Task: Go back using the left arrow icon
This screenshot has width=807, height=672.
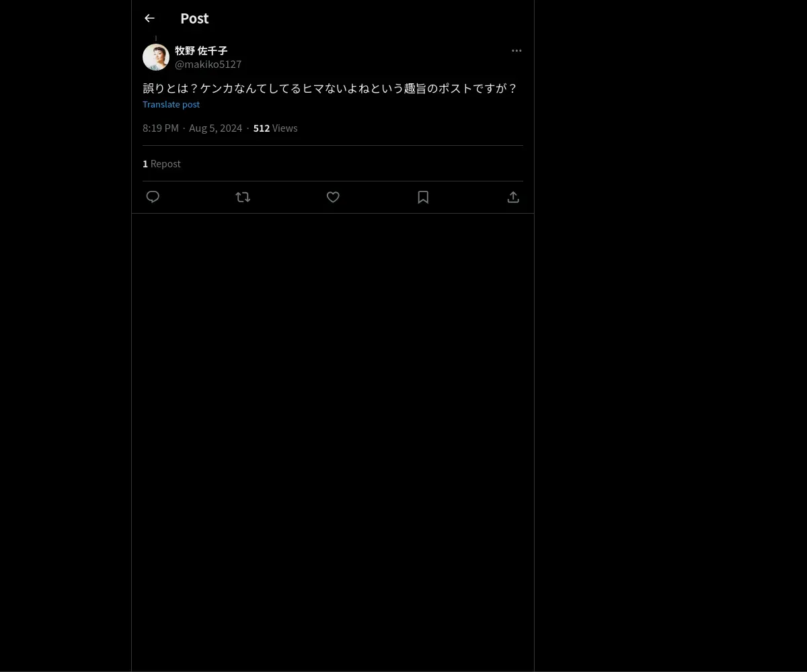Action: pos(149,18)
